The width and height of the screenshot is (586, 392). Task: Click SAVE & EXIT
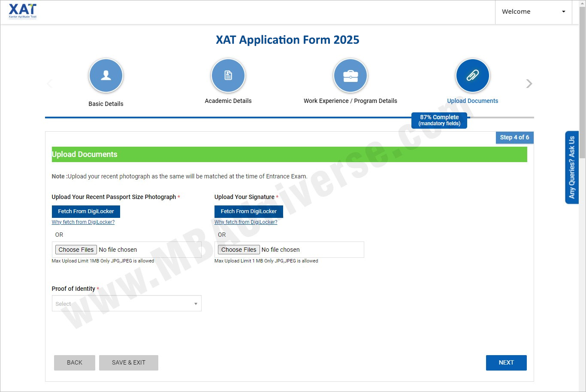pos(128,362)
